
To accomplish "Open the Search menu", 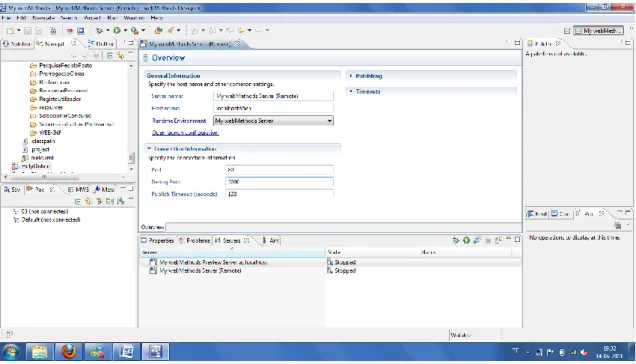I will [x=69, y=18].
